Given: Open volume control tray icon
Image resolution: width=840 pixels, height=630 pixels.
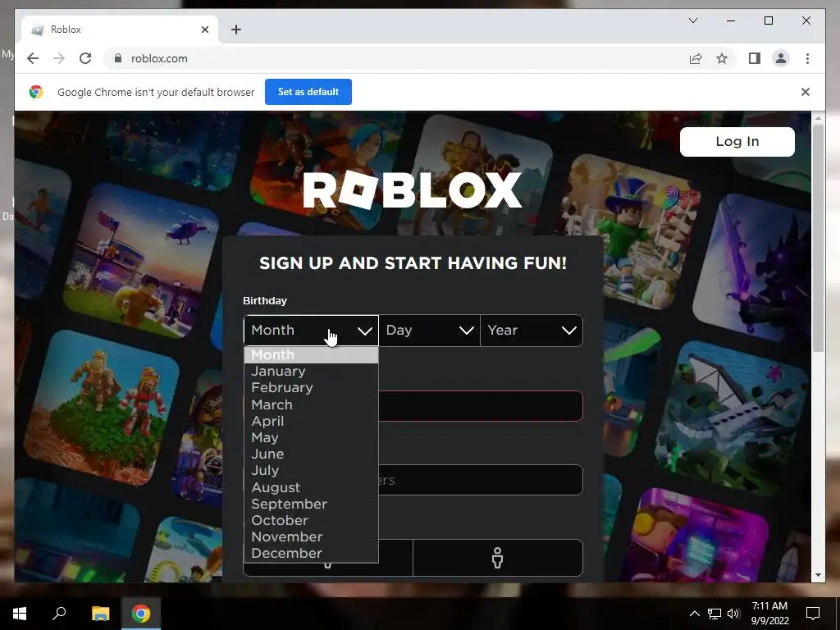Looking at the screenshot, I should (x=733, y=614).
